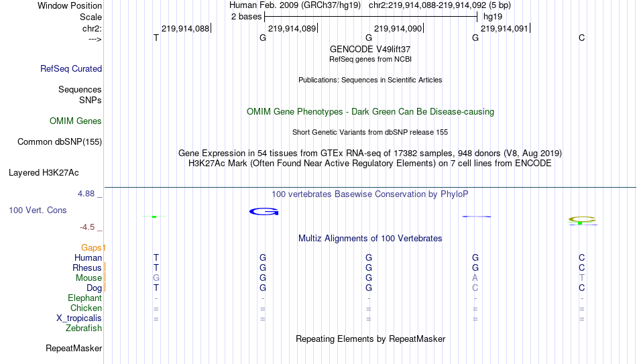
Task: Click the Mouse row T base
Action: [x=582, y=278]
